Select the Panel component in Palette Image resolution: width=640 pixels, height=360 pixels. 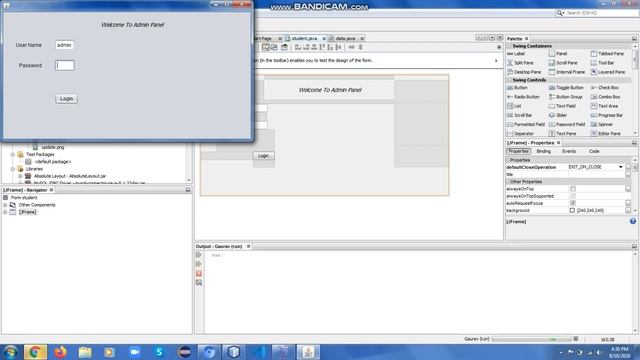tap(558, 53)
